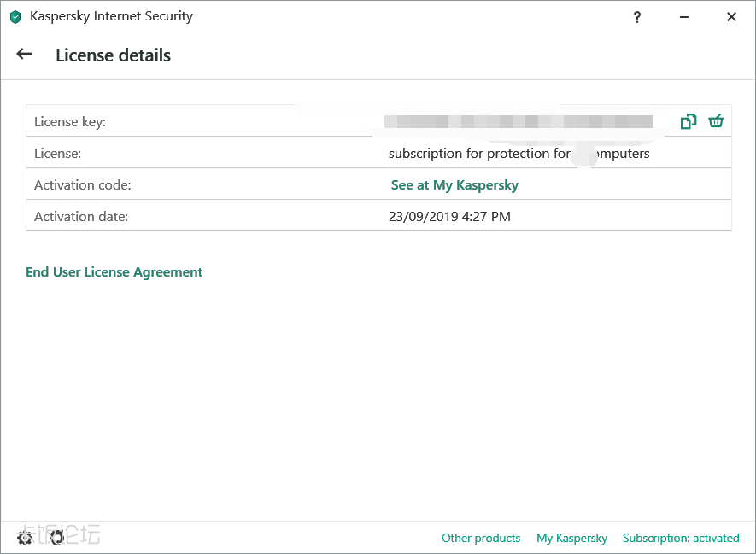756x554 pixels.
Task: Go to My Kaspersky in the footer
Action: point(571,538)
